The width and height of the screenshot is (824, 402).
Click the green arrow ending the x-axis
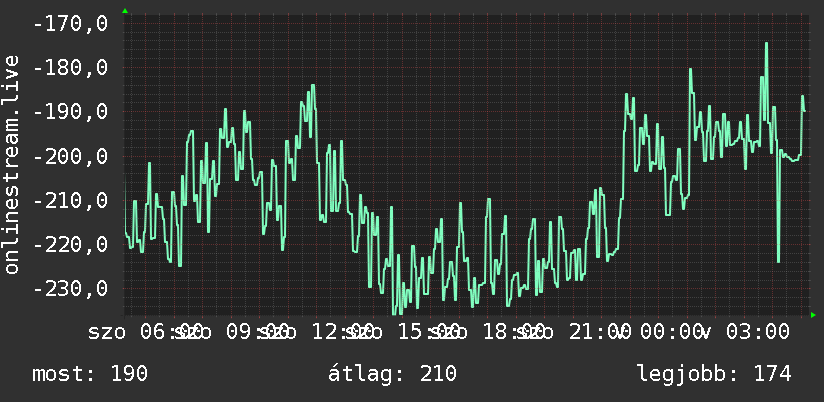click(x=813, y=315)
